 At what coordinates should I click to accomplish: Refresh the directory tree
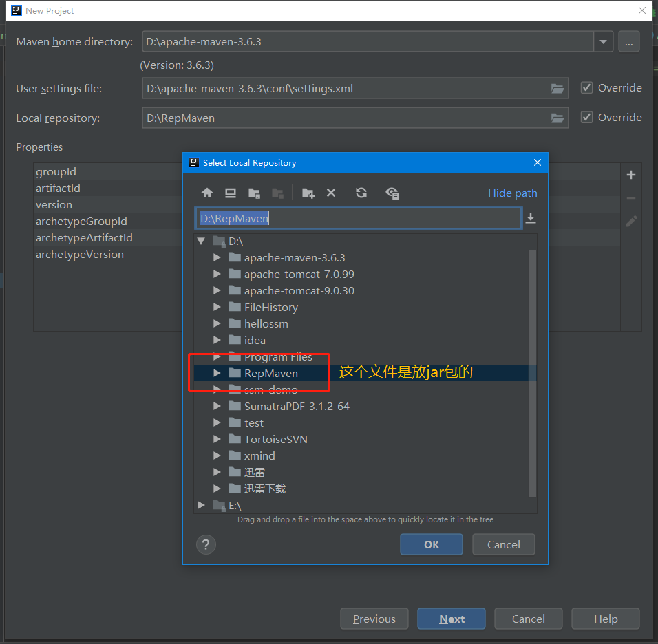tap(361, 193)
